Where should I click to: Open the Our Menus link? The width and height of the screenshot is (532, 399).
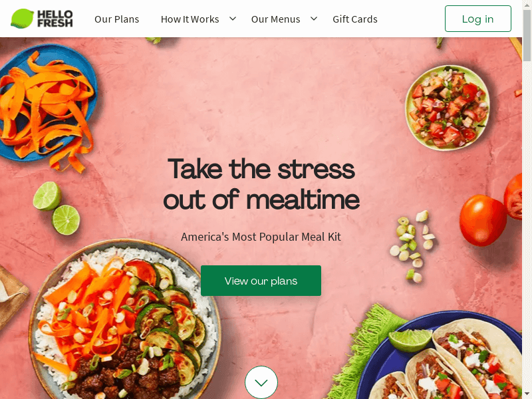[275, 19]
